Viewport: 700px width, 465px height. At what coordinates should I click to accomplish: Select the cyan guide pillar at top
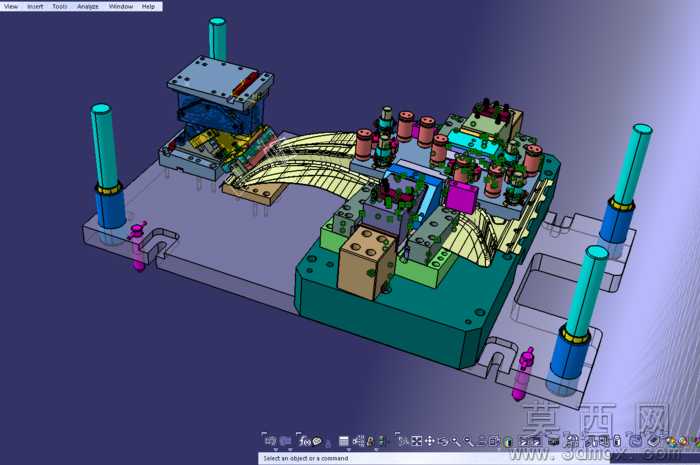(x=217, y=39)
